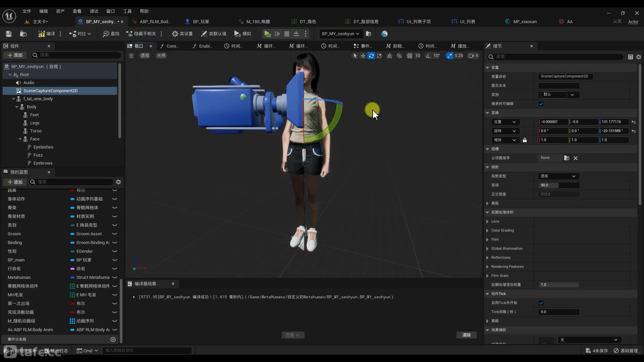Screen dimensions: 644x362
Task: Click the Lit (光照) view mode button
Action: click(x=161, y=56)
